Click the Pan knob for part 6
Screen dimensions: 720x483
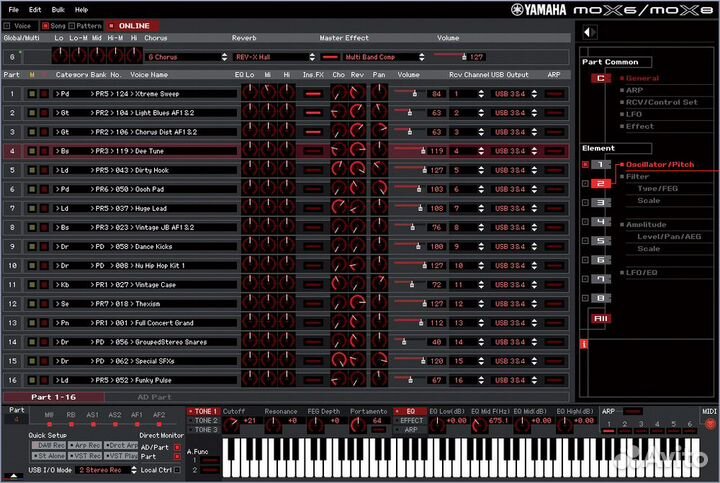pos(379,188)
